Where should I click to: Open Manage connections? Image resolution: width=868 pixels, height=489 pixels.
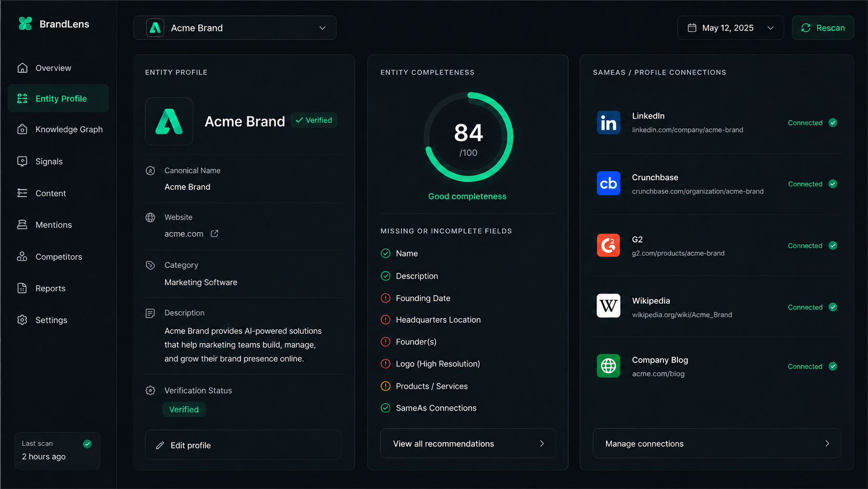tap(717, 443)
